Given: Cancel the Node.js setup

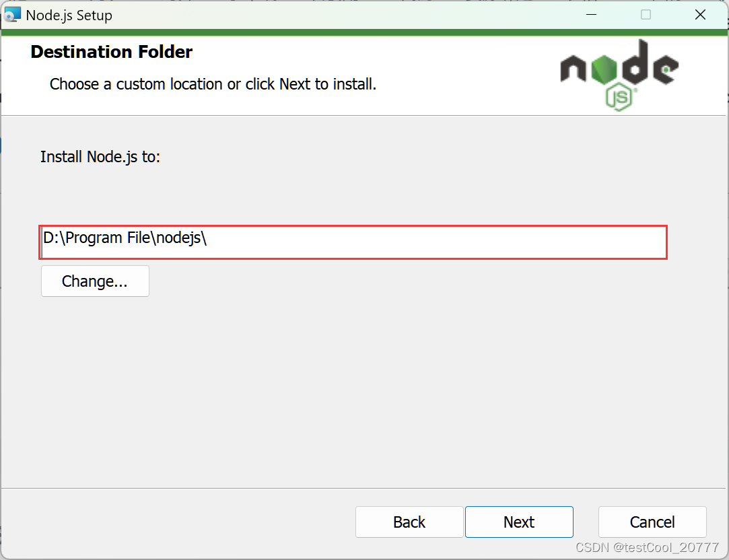Looking at the screenshot, I should coord(652,522).
